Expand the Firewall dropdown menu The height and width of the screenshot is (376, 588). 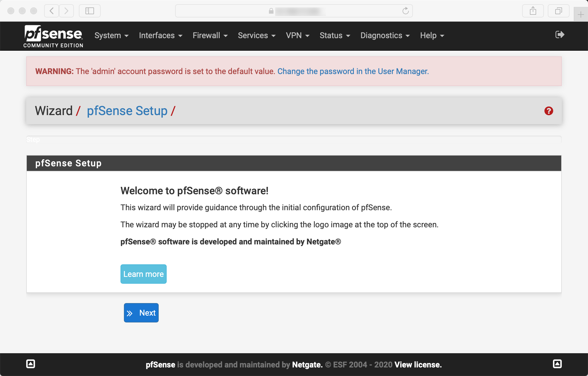click(210, 36)
